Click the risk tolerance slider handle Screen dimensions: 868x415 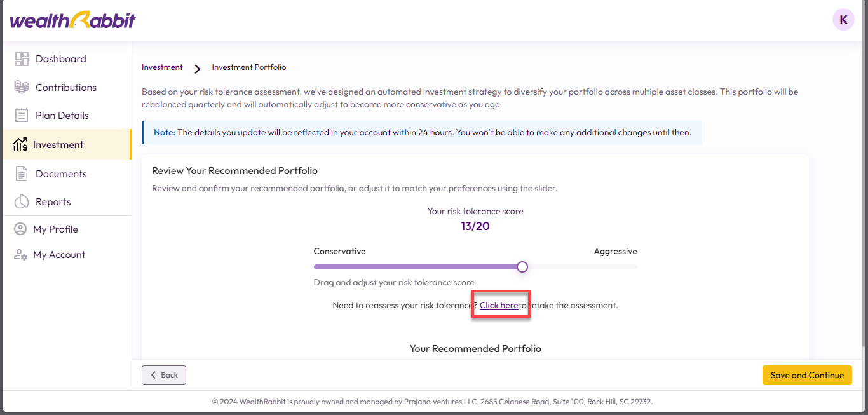(x=522, y=267)
